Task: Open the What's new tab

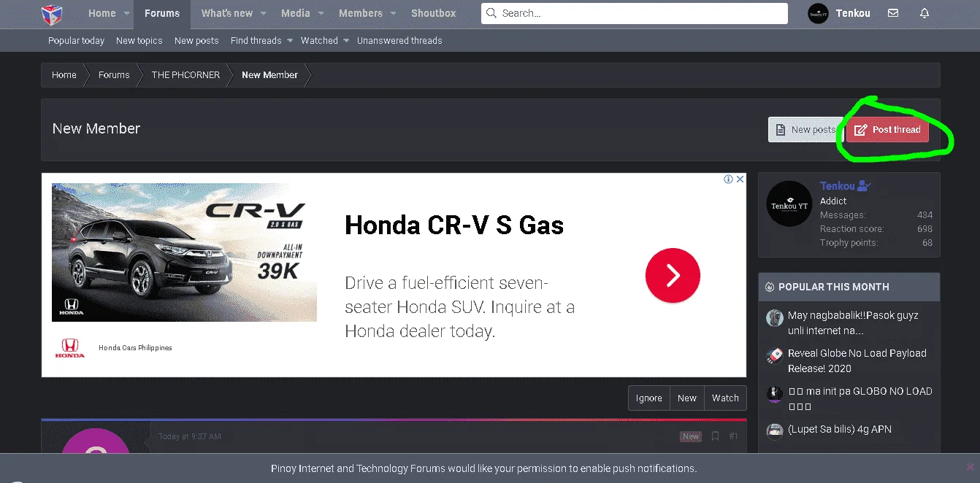Action: pyautogui.click(x=227, y=13)
